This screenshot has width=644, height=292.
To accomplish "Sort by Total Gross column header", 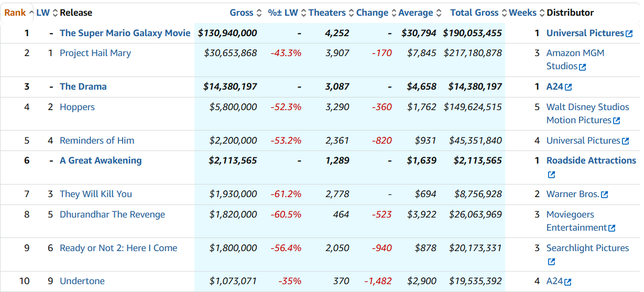I will coord(474,13).
